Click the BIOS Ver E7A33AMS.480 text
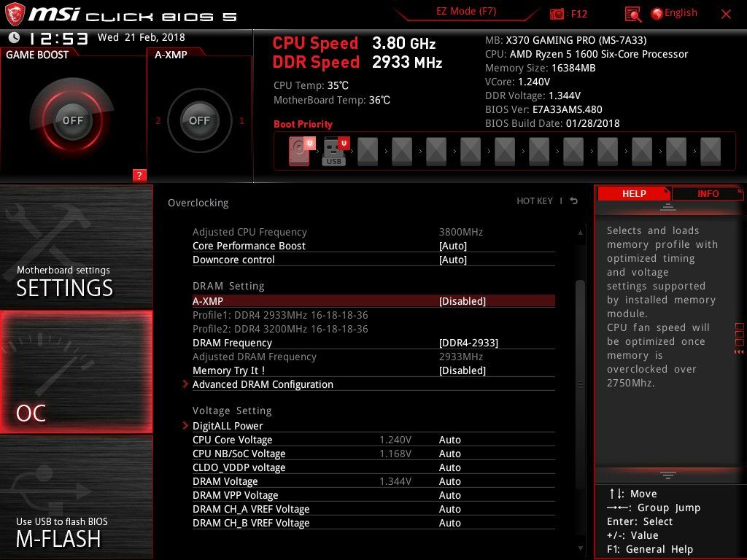The height and width of the screenshot is (560, 747). (543, 109)
